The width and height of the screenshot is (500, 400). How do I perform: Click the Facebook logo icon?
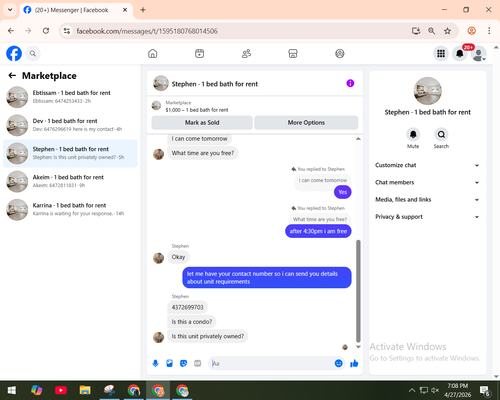click(x=14, y=53)
